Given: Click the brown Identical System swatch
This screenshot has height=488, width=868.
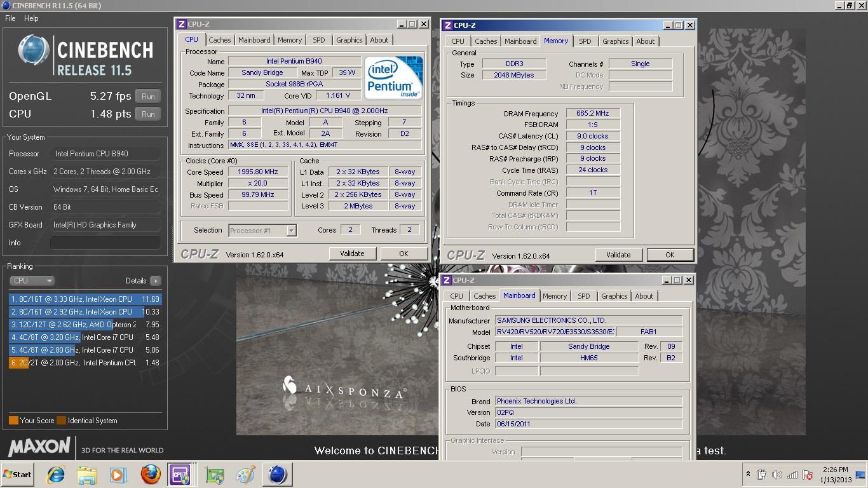Looking at the screenshot, I should pyautogui.click(x=61, y=421).
